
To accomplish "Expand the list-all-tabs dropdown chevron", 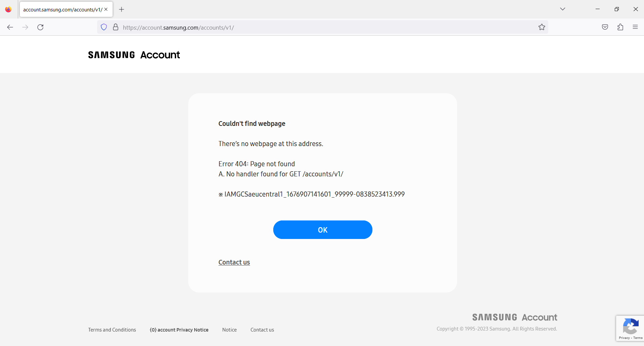I will click(563, 9).
